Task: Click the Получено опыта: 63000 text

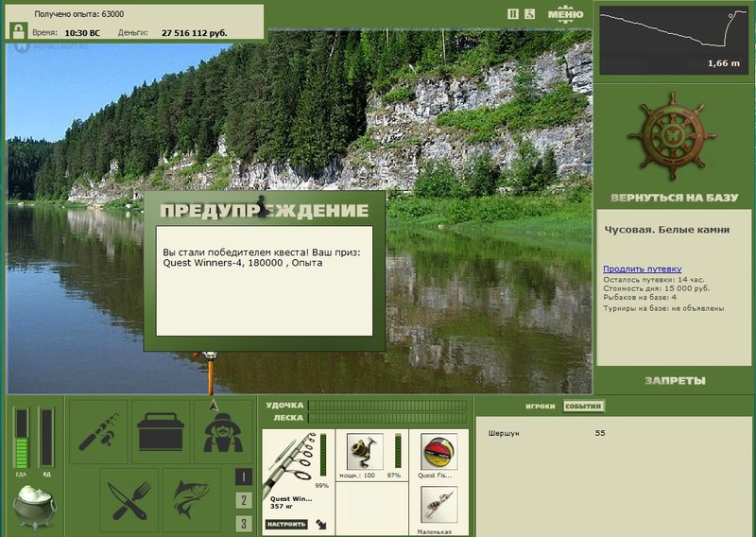Action: 79,14
